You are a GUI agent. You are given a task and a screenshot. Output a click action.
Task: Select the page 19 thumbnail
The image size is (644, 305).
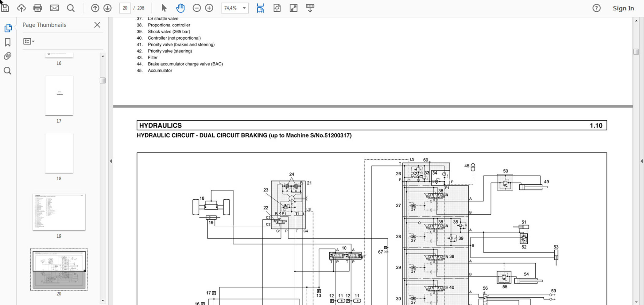tap(59, 212)
